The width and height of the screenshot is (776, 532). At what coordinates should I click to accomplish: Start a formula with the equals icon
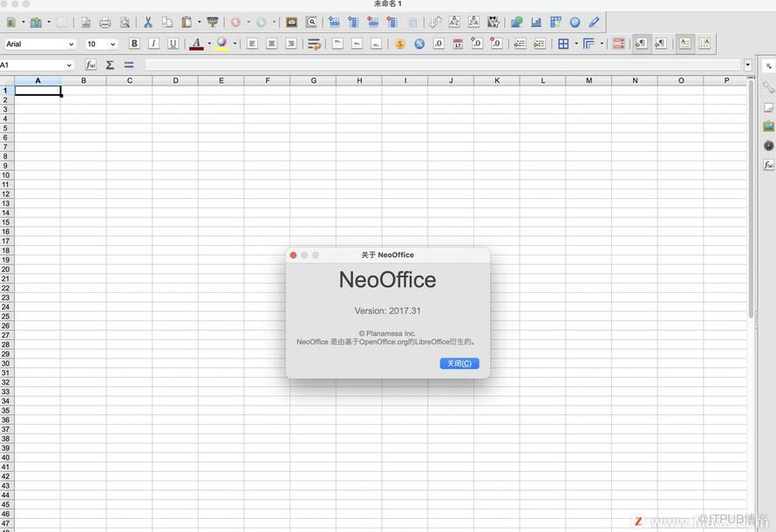pos(129,65)
